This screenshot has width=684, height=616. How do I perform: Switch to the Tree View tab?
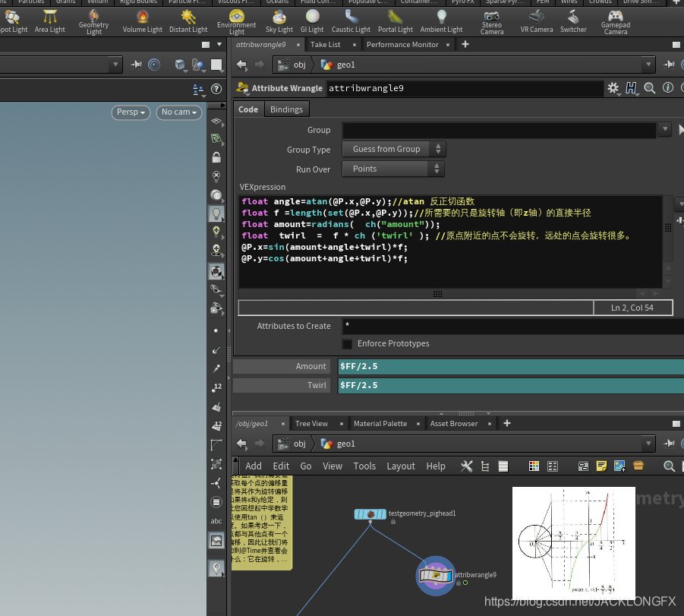(311, 424)
